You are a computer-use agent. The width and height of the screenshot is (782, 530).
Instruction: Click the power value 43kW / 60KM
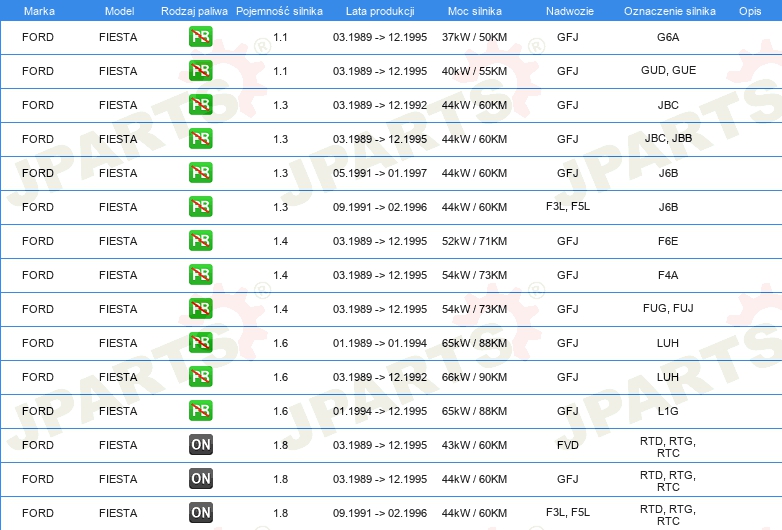click(x=474, y=445)
